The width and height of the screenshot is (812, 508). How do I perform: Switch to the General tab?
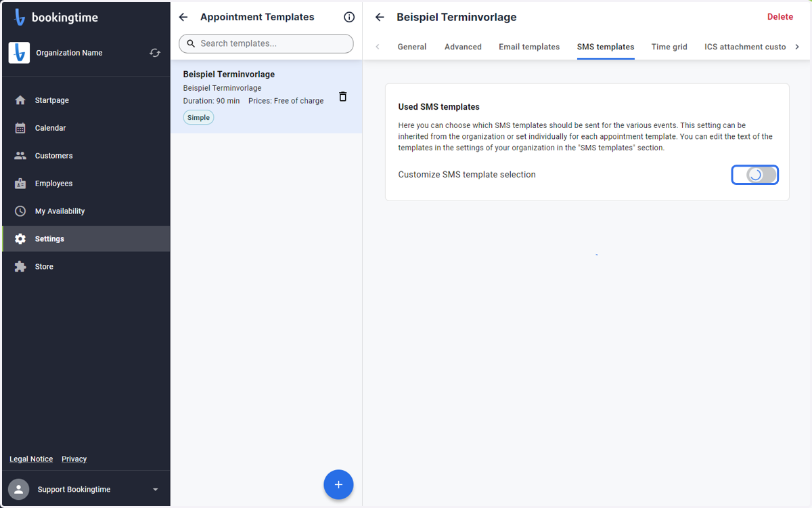click(412, 47)
